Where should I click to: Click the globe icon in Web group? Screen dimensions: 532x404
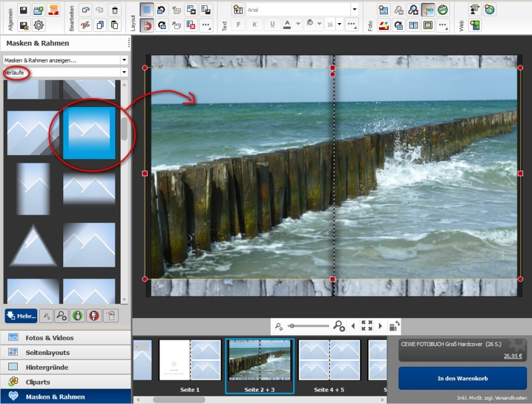(x=489, y=9)
